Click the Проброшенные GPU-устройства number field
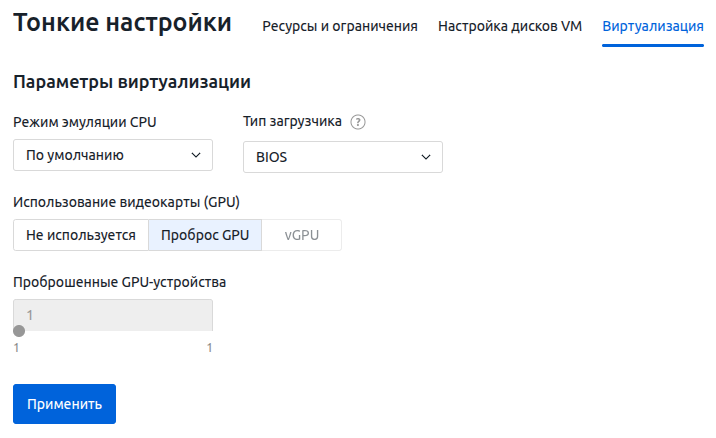716x438 pixels. (x=113, y=315)
